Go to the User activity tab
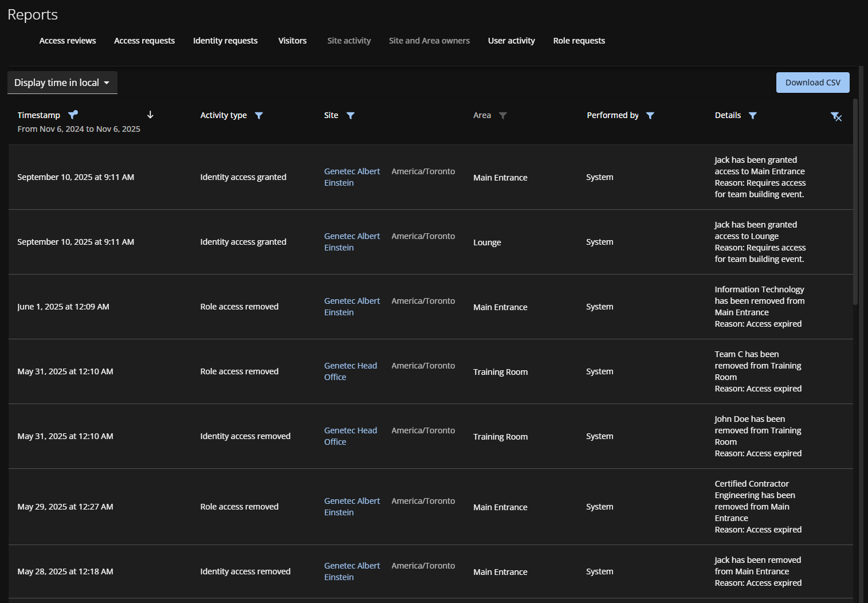This screenshot has height=603, width=868. 511,41
